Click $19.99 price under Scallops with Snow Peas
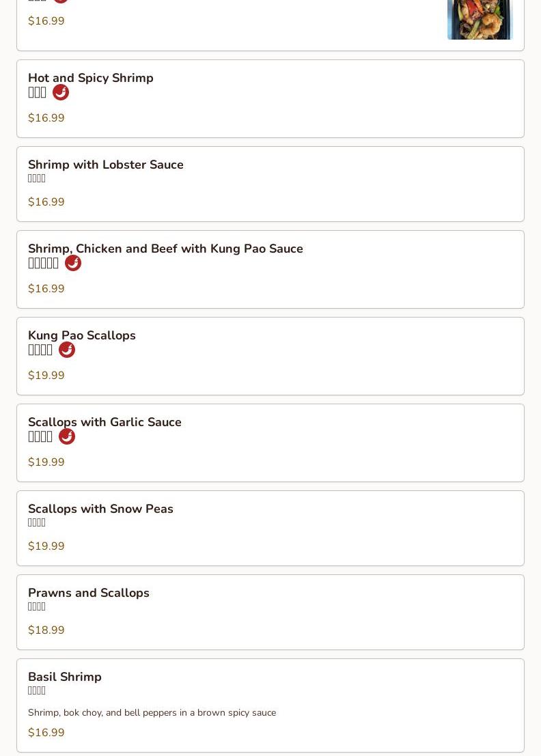 coord(46,546)
